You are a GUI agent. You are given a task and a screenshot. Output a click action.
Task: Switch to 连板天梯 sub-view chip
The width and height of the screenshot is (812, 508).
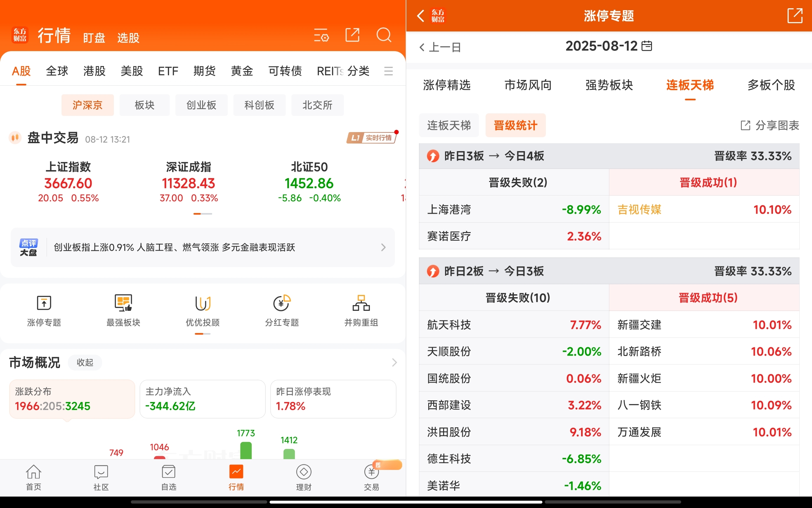coord(449,125)
